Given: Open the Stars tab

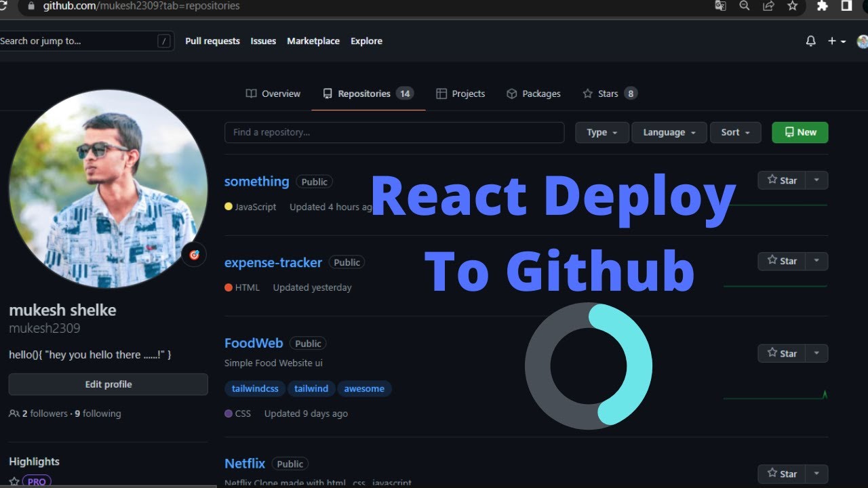Looking at the screenshot, I should coord(610,94).
